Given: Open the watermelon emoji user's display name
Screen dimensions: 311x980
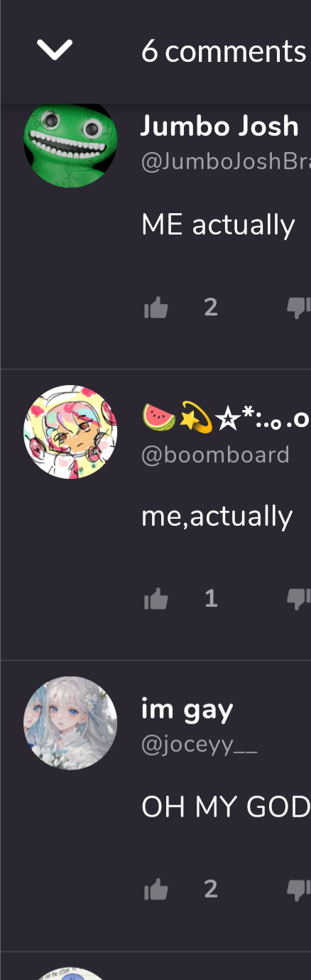Looking at the screenshot, I should (x=226, y=419).
